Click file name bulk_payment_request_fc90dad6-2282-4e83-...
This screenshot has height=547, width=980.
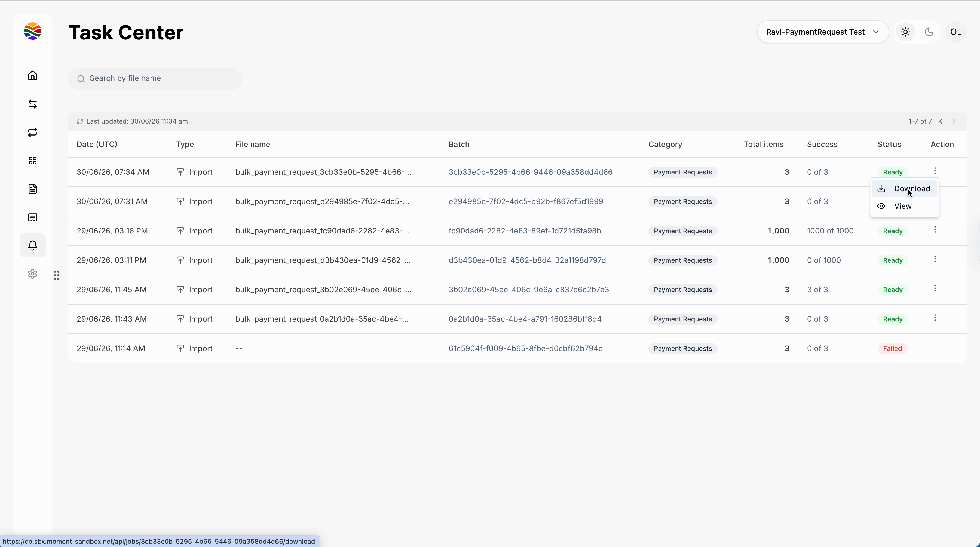322,231
